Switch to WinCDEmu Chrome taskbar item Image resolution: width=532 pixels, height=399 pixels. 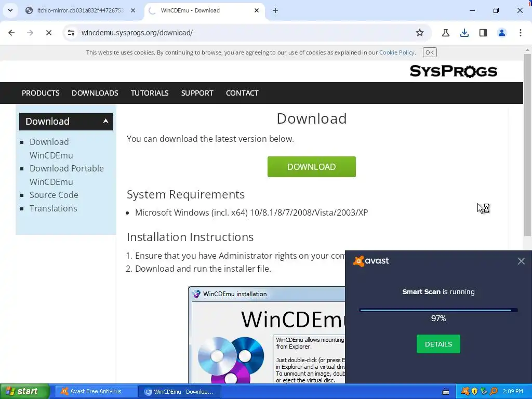(x=180, y=392)
